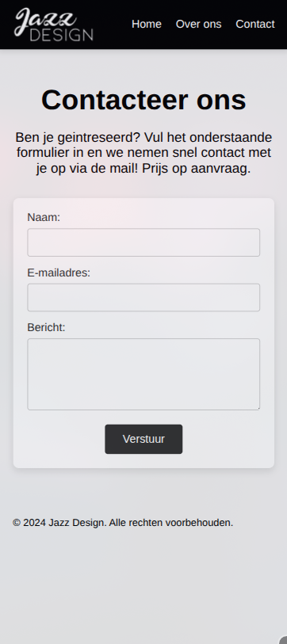Screen dimensions: 287x644
Task: Open the Contact navigation link
Action: pos(255,25)
